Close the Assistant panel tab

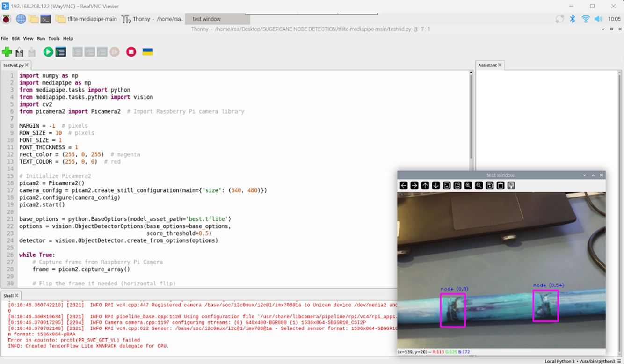pos(500,66)
